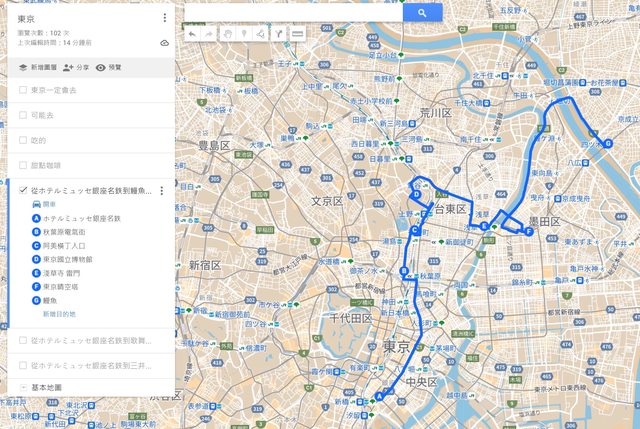Click the cloud save status icon

tap(164, 43)
